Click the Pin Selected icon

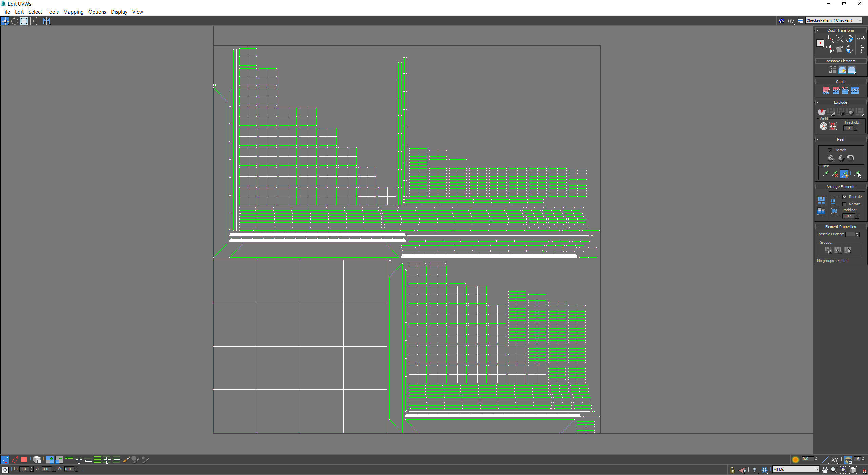825,174
